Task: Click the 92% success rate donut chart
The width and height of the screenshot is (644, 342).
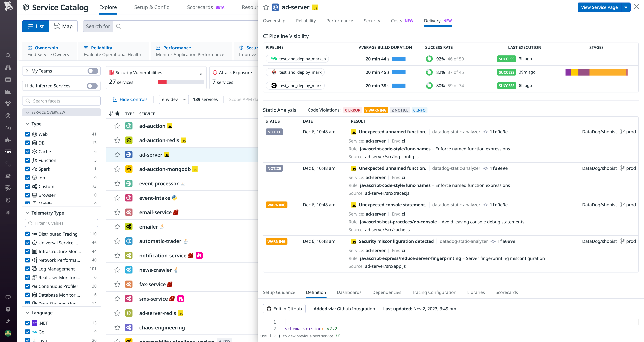Action: coord(429,59)
